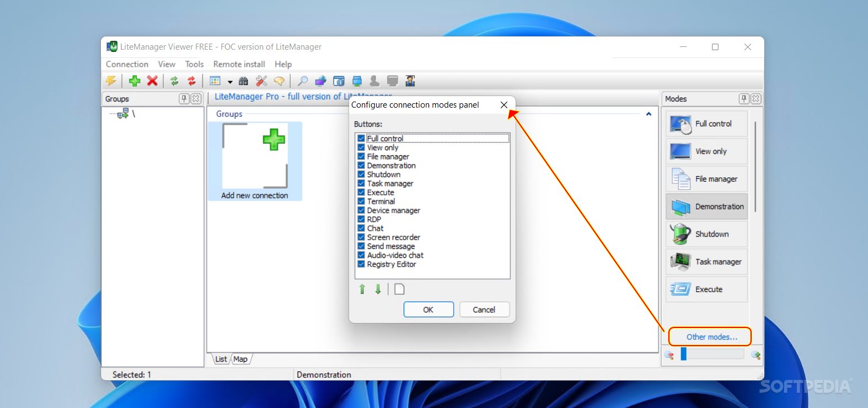The width and height of the screenshot is (868, 408).
Task: Toggle the Chat checkbox
Action: click(361, 229)
